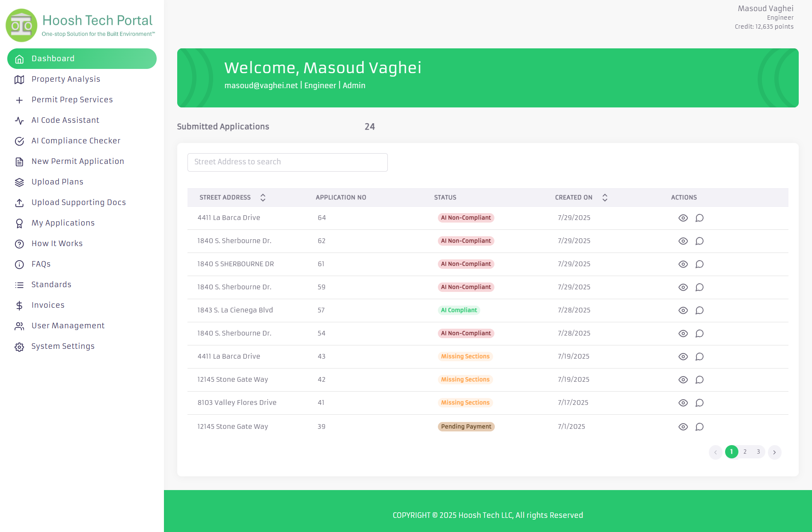Select FAQs in the sidebar
The height and width of the screenshot is (532, 812).
(41, 264)
